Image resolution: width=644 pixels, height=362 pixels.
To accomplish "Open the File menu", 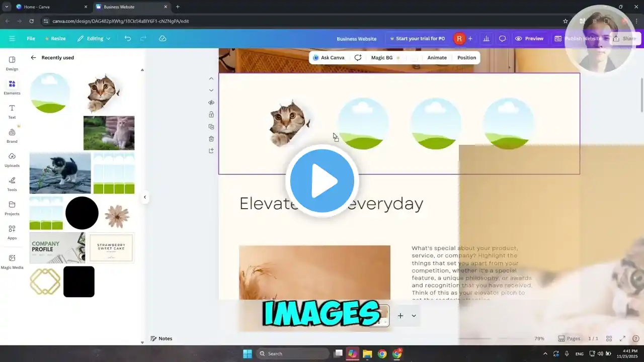I will pos(31,38).
